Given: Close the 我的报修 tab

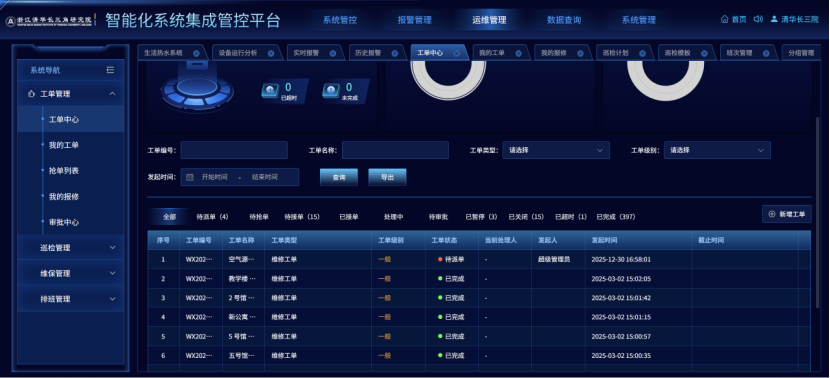Looking at the screenshot, I should [581, 53].
